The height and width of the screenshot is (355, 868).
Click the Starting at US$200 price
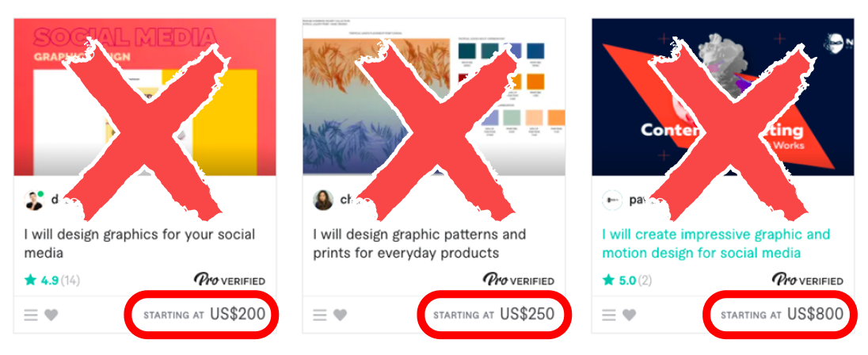(204, 315)
